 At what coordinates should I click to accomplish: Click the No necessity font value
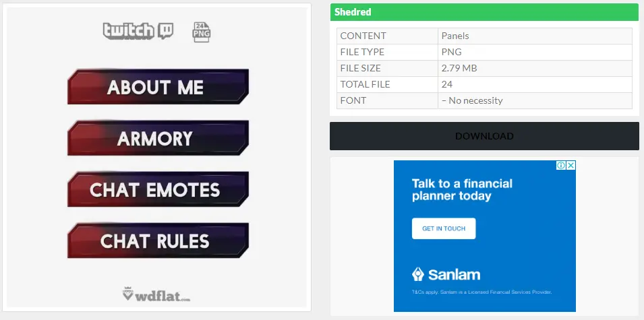[x=472, y=100]
